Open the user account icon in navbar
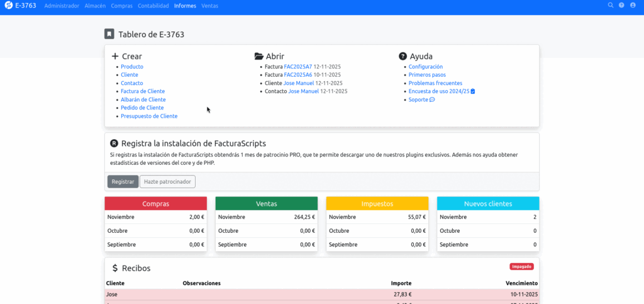 point(633,5)
